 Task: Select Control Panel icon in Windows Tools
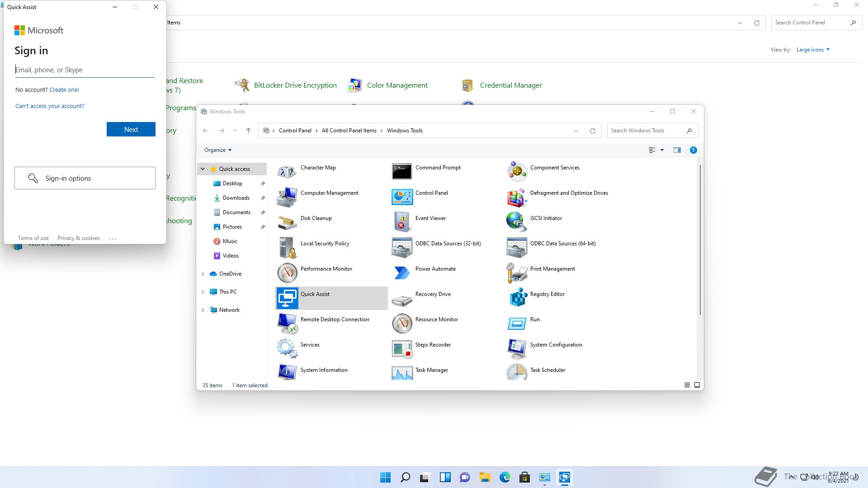(402, 197)
